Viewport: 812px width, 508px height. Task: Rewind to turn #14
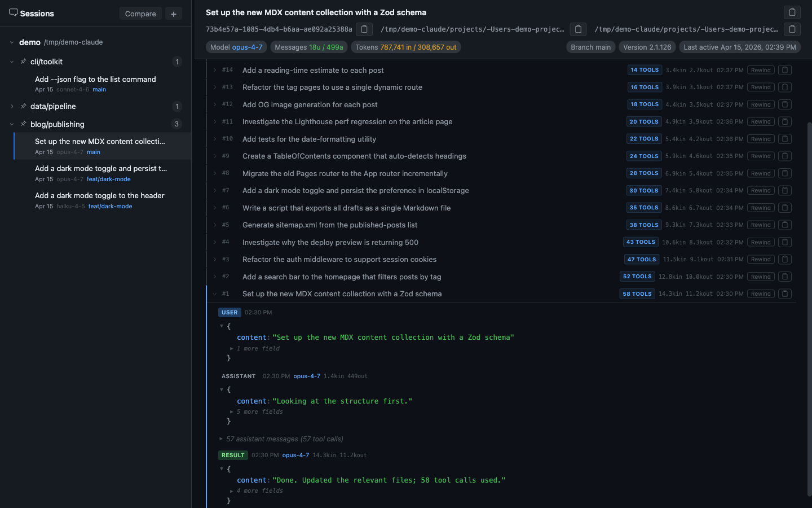pos(761,70)
